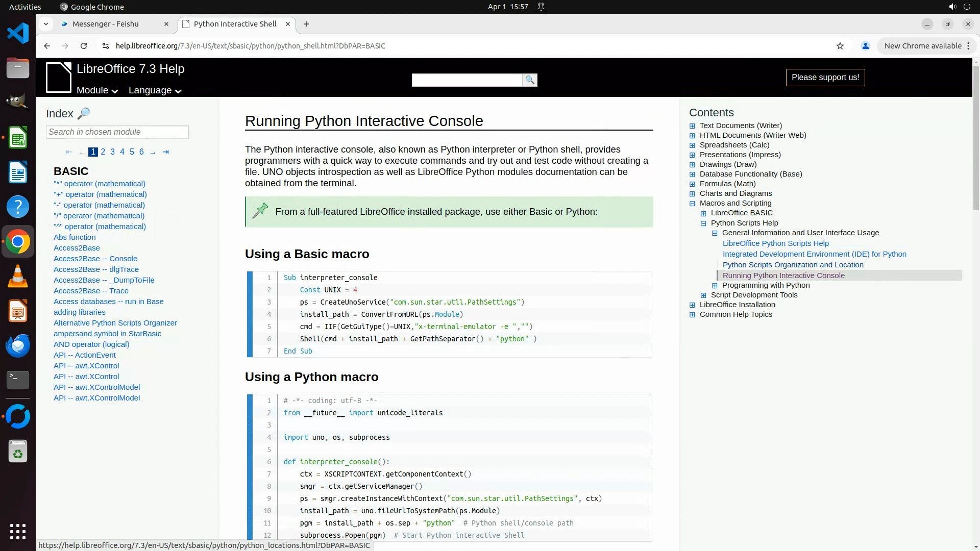
Task: Reload the page
Action: 84,46
